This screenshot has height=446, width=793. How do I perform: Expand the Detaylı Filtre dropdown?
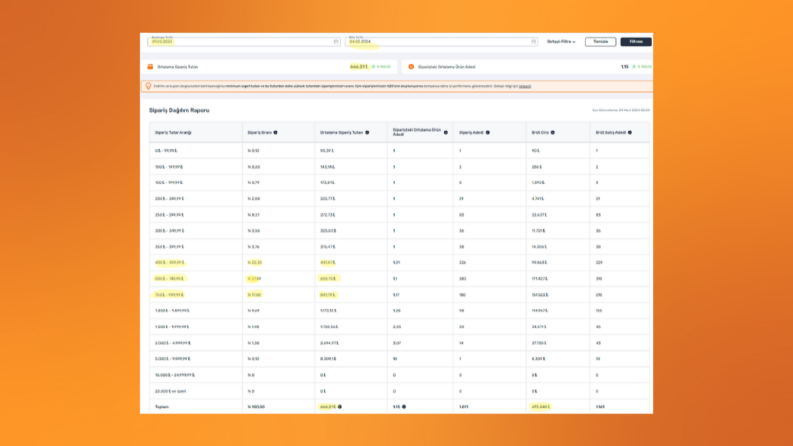(561, 41)
